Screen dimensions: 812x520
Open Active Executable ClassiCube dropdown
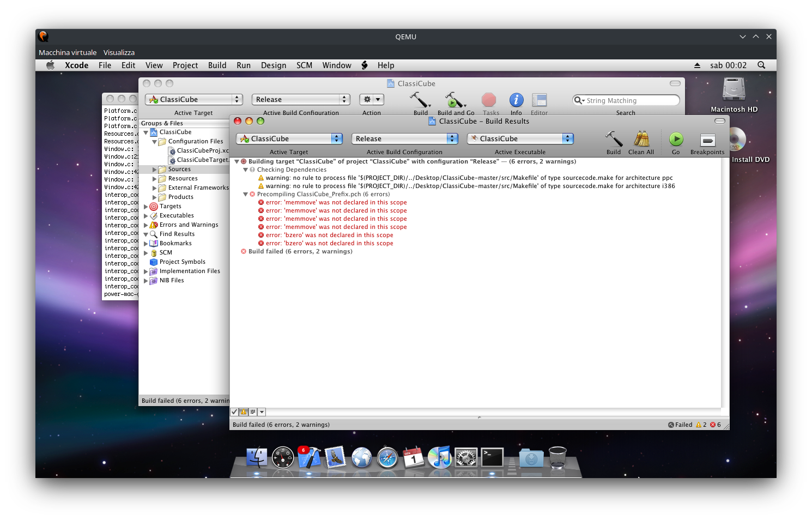pyautogui.click(x=520, y=139)
